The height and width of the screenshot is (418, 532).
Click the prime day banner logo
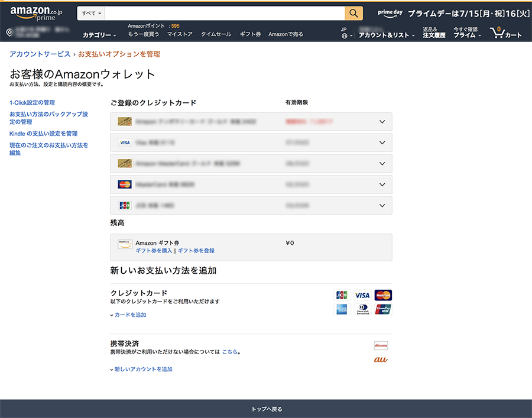(x=390, y=13)
